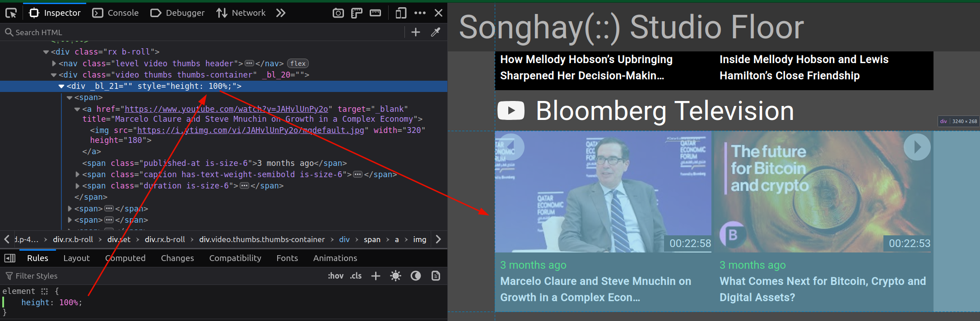
Task: Show more DevTools tabs via double chevron
Action: click(x=281, y=13)
